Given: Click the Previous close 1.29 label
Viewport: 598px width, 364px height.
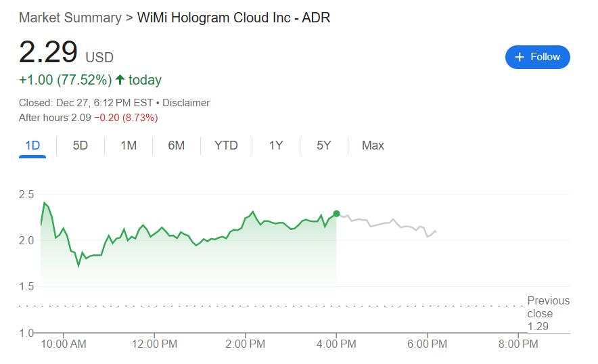Looking at the screenshot, I should point(548,313).
